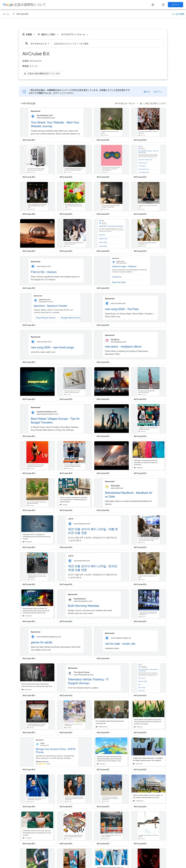Screen dimensions: 186x868
Task: Click 'Contact Us' in Optimum ad
Action: pyautogui.click(x=117, y=277)
